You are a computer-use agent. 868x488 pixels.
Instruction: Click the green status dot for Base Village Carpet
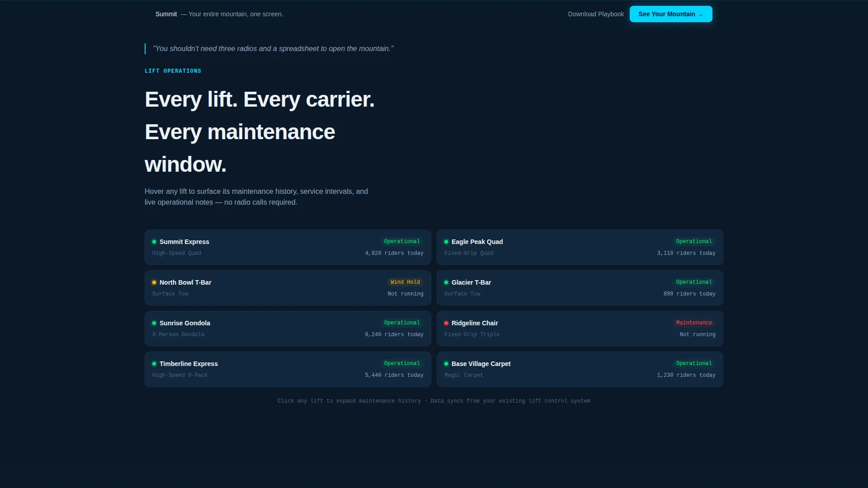pyautogui.click(x=446, y=364)
